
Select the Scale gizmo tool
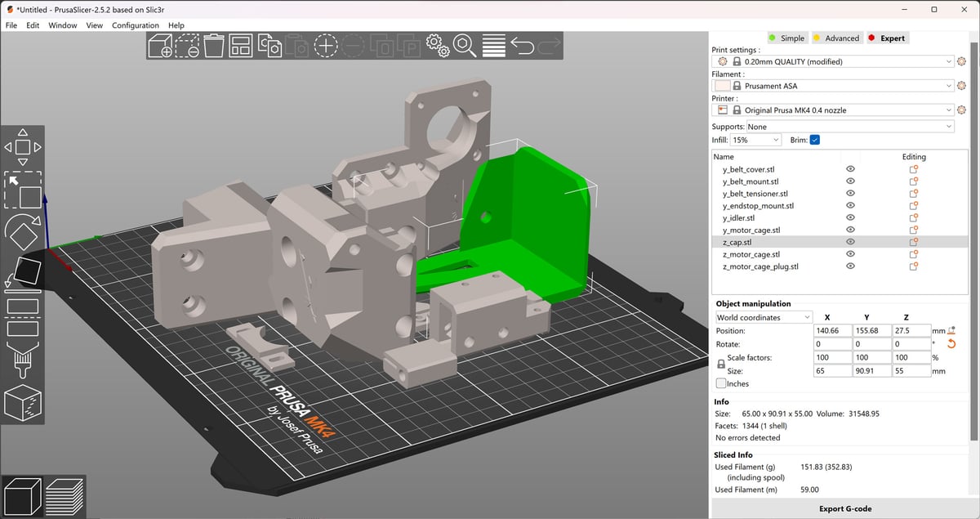23,190
